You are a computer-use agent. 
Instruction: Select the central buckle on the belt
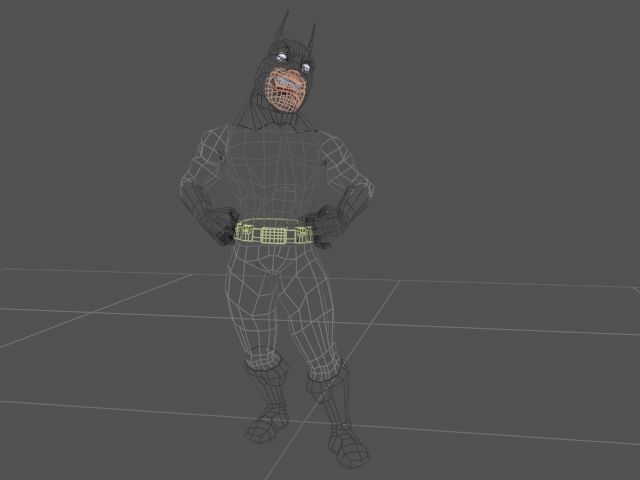pos(274,235)
